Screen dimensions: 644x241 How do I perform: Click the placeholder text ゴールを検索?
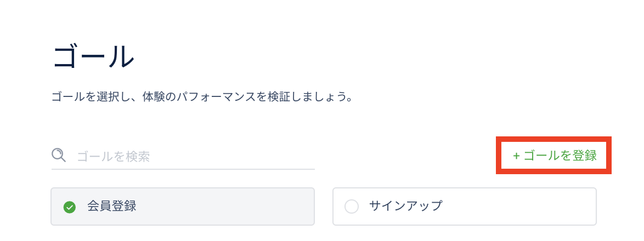pos(114,156)
